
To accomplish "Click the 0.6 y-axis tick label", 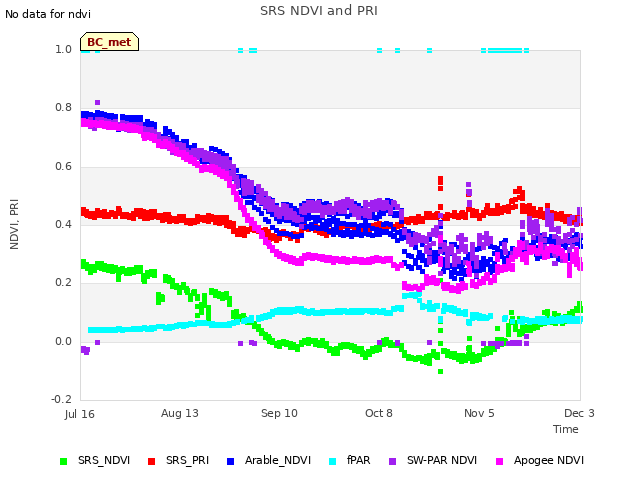I will click(64, 166).
